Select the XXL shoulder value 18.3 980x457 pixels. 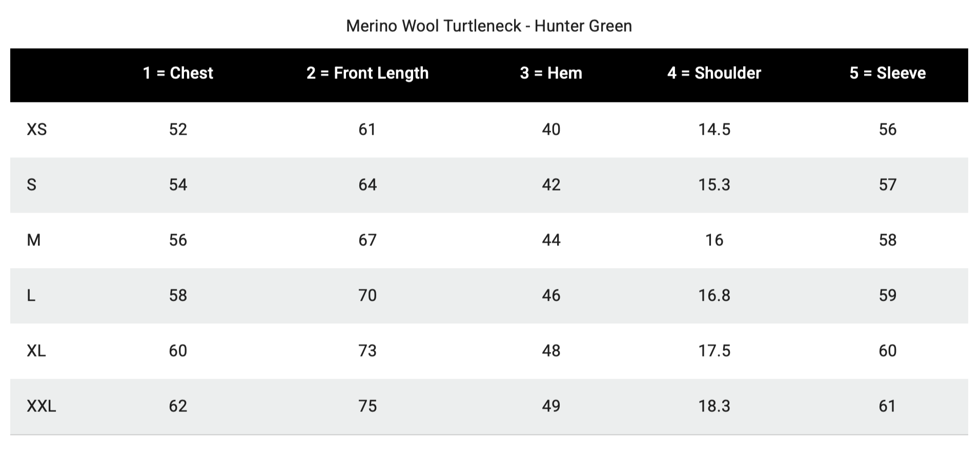(714, 406)
